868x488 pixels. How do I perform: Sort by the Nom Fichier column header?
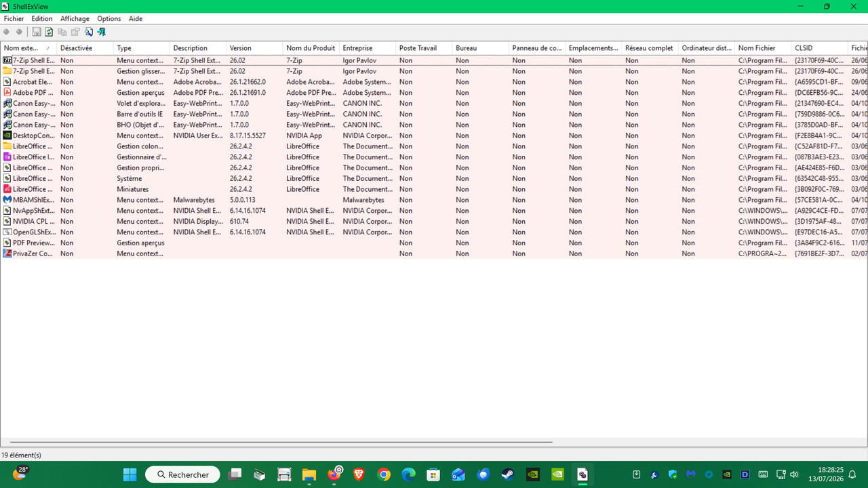pos(763,48)
